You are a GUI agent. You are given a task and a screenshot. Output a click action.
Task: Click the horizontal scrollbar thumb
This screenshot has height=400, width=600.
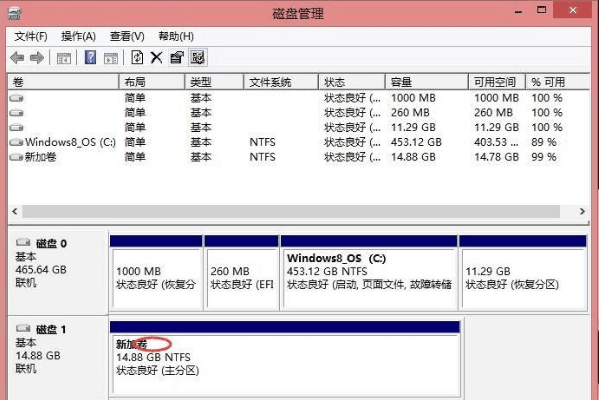click(x=291, y=211)
